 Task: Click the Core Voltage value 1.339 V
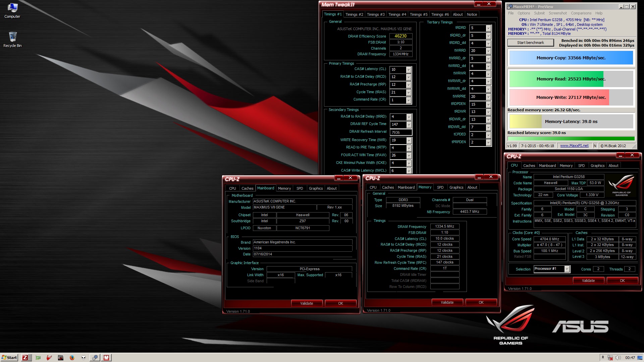(x=592, y=195)
